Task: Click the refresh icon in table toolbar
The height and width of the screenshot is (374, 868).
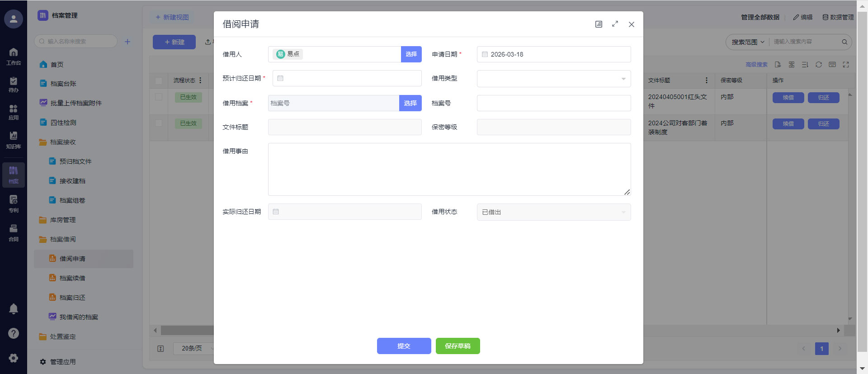Action: tap(818, 65)
